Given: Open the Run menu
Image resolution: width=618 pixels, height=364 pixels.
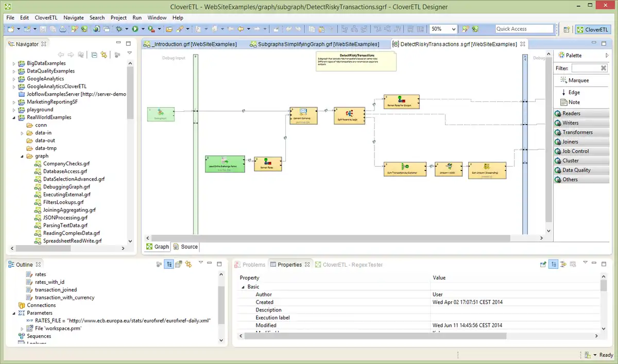Looking at the screenshot, I should click(137, 18).
